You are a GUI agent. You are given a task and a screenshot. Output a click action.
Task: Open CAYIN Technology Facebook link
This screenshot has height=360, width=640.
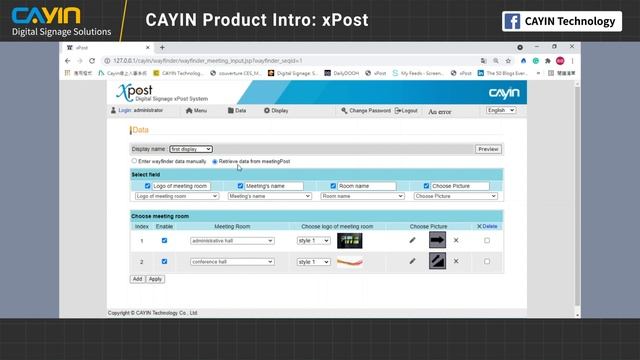pos(562,21)
